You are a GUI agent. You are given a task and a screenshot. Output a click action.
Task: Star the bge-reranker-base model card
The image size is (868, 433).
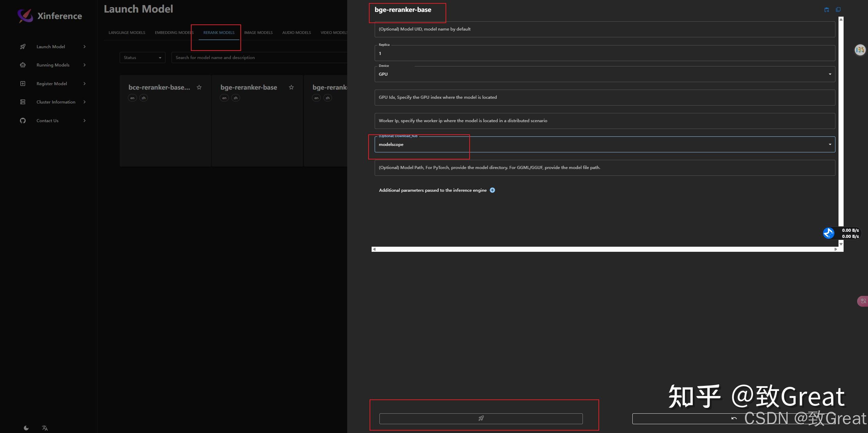(291, 87)
